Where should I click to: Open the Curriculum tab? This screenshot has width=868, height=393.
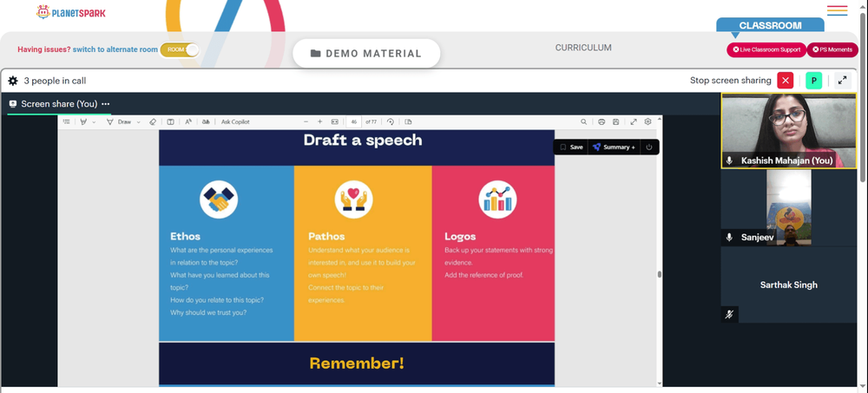point(583,48)
